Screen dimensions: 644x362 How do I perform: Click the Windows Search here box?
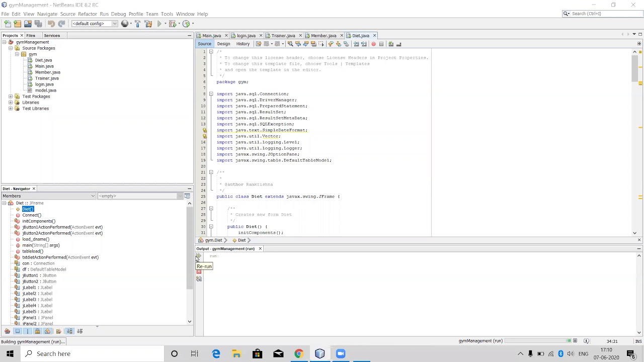click(93, 353)
